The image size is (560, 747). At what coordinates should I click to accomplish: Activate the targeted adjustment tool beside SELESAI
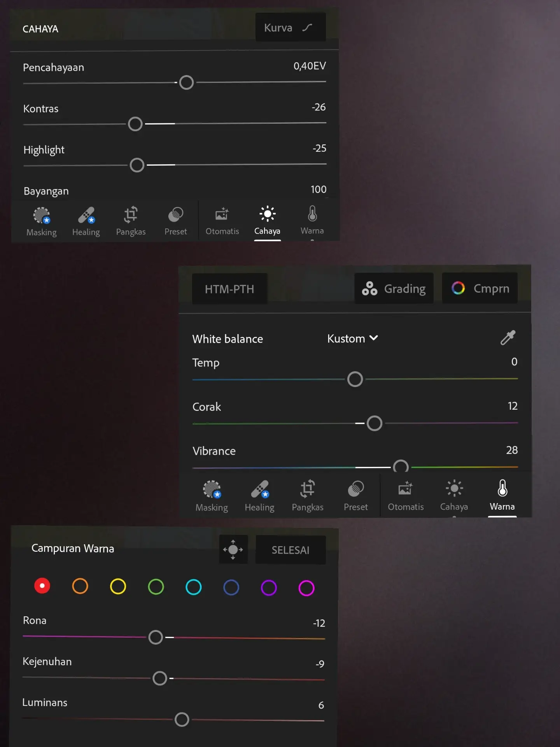(233, 549)
